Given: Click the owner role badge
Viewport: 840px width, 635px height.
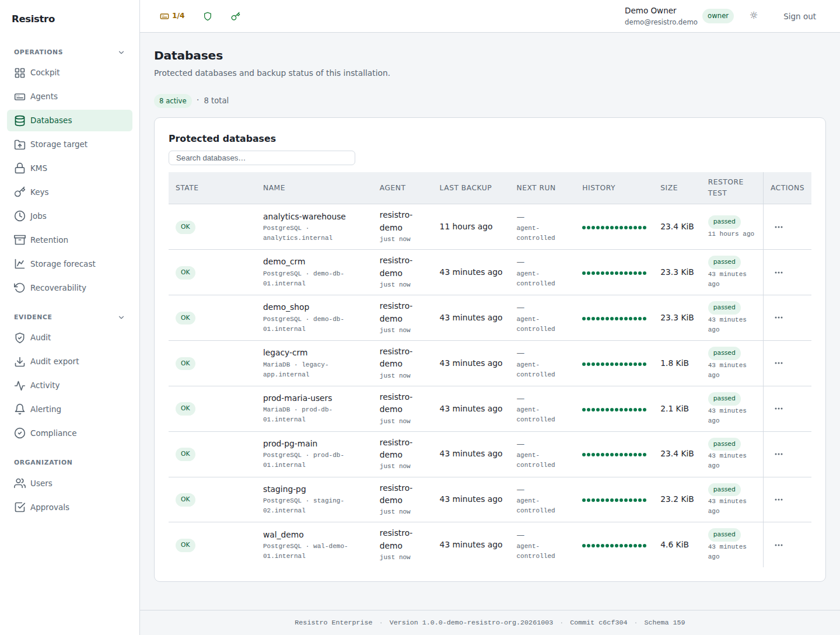Looking at the screenshot, I should click(x=718, y=16).
